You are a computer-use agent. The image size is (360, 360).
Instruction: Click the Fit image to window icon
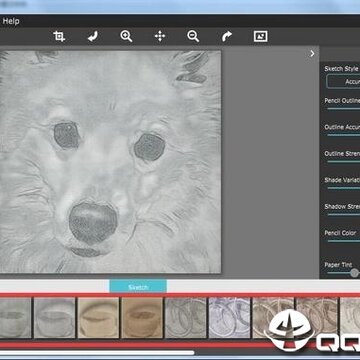tap(260, 36)
